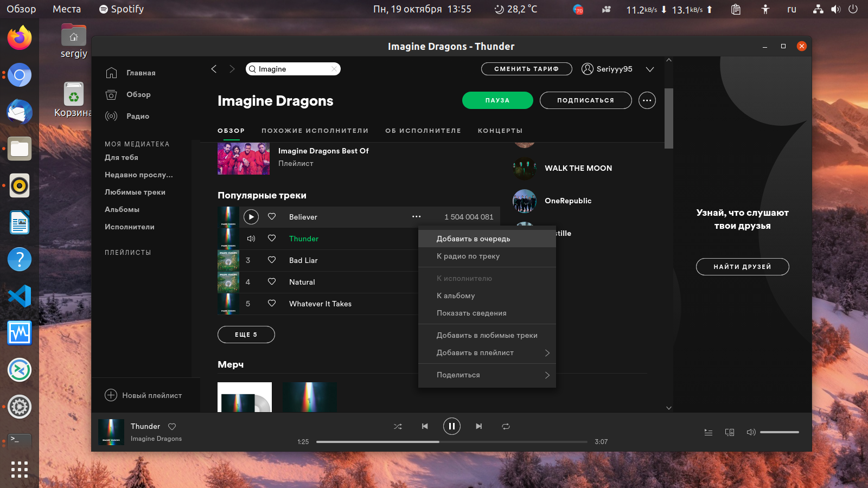Skip to the previous track

pyautogui.click(x=425, y=426)
